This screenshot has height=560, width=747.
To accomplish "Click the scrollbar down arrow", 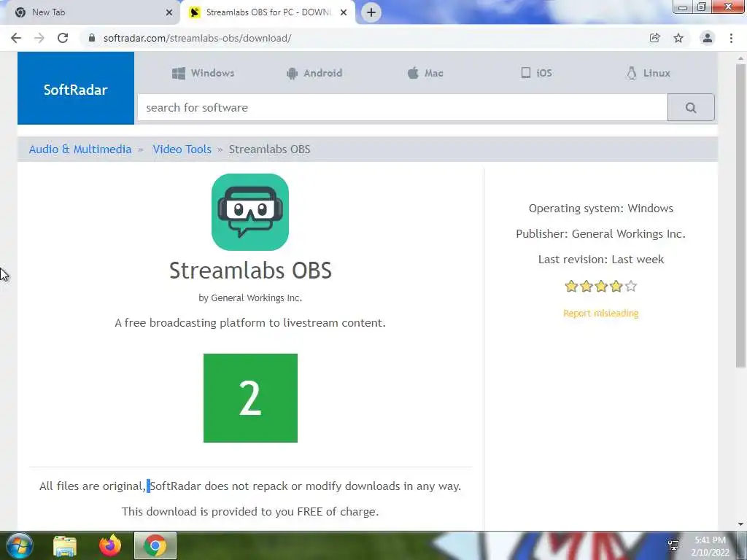I will 740,524.
